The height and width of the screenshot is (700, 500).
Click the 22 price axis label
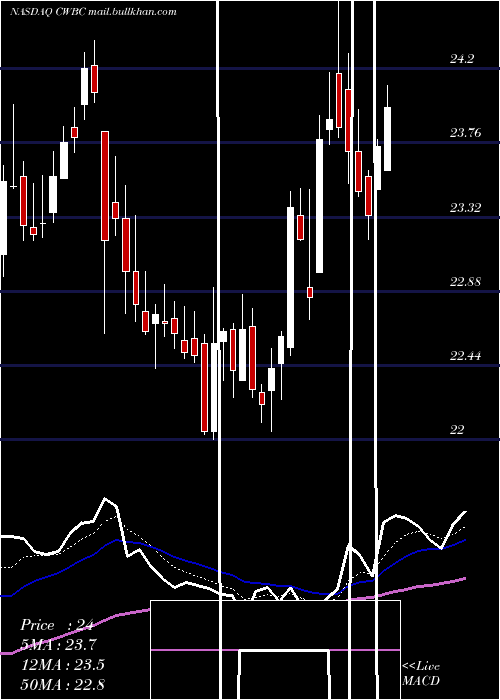click(x=457, y=429)
